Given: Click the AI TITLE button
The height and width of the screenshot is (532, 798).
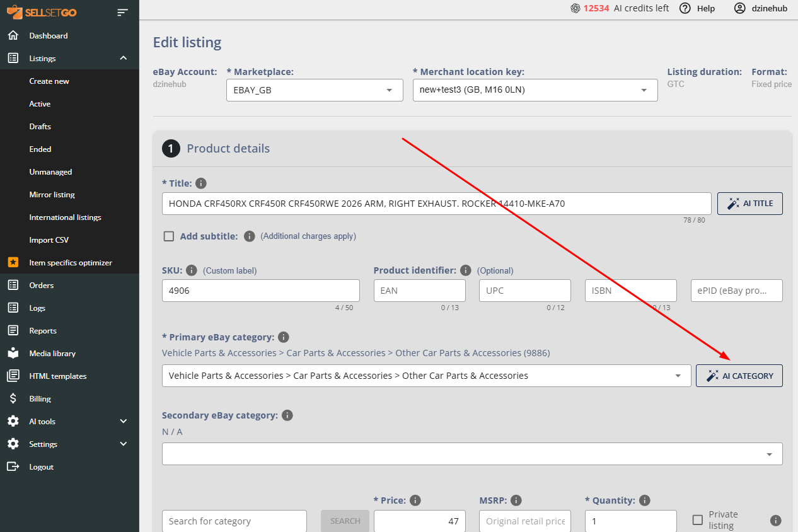Looking at the screenshot, I should pos(749,204).
